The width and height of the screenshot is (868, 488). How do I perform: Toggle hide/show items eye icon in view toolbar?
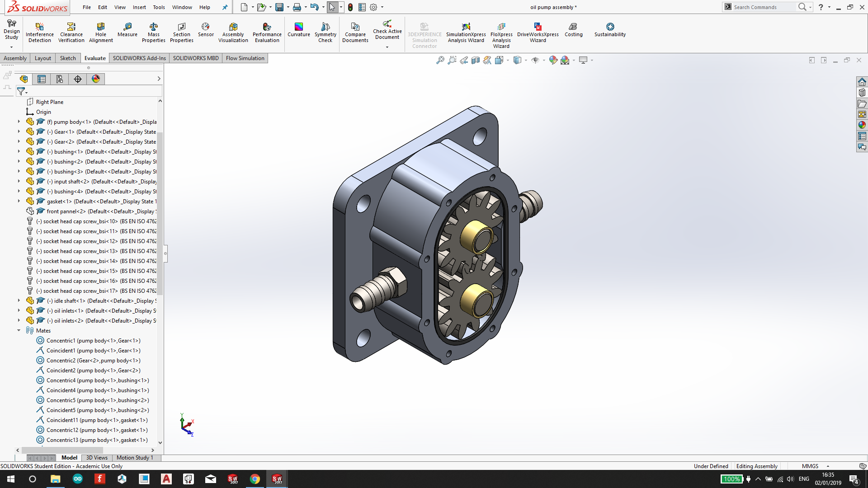click(x=535, y=60)
